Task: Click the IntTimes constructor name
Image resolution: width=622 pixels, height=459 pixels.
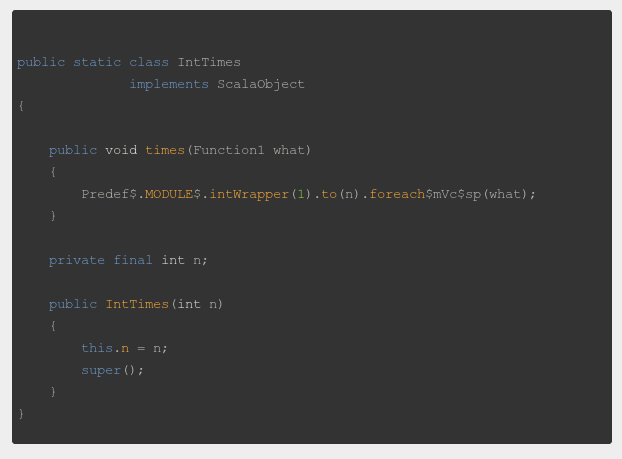Action: (137, 304)
